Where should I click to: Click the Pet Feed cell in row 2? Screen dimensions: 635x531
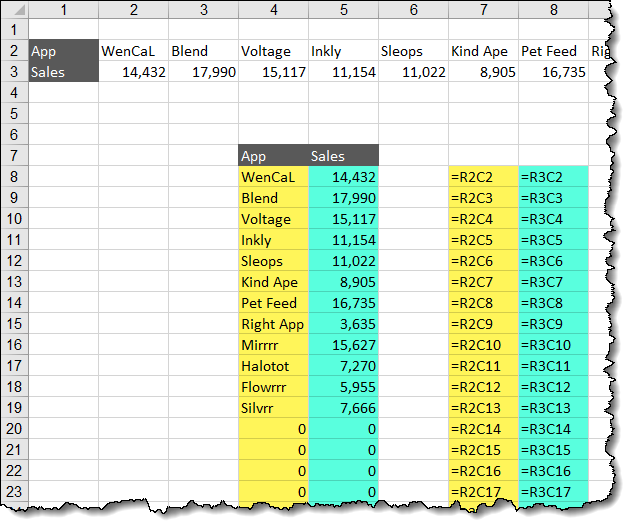[x=553, y=51]
